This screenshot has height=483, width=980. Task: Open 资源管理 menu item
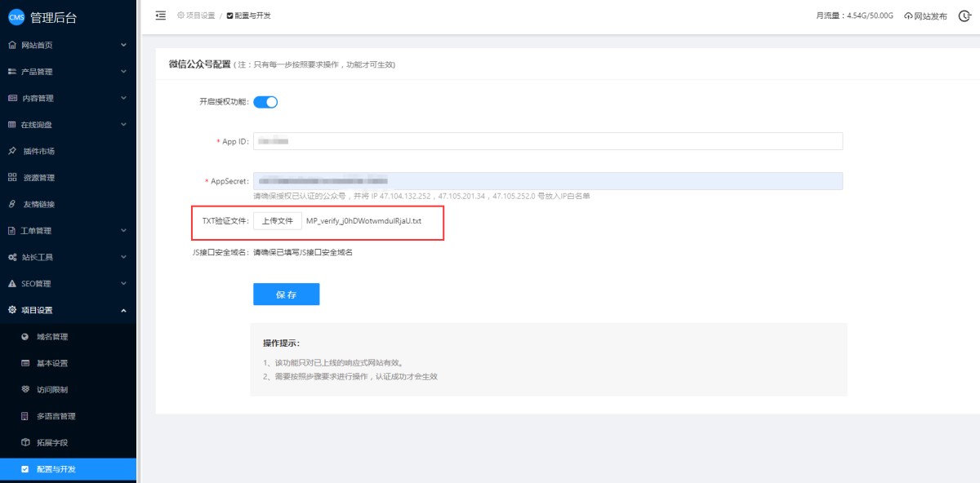tap(68, 177)
